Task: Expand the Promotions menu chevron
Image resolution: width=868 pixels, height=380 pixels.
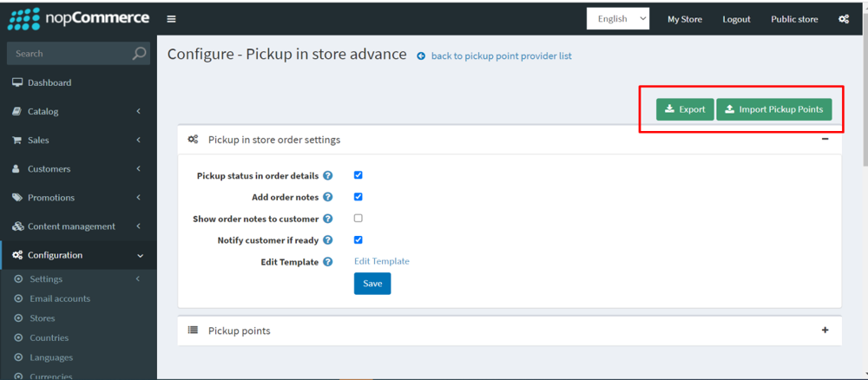Action: 138,198
